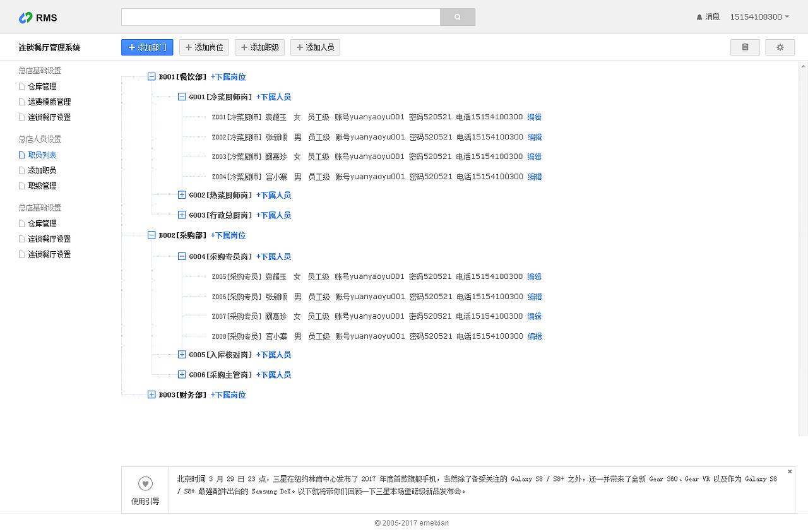Open the gear settings button

(780, 47)
